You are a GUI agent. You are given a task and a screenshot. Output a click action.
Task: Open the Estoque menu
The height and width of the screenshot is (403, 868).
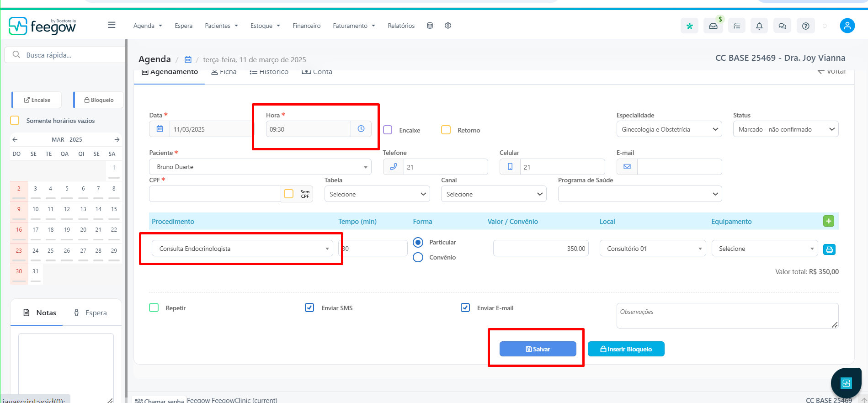265,26
